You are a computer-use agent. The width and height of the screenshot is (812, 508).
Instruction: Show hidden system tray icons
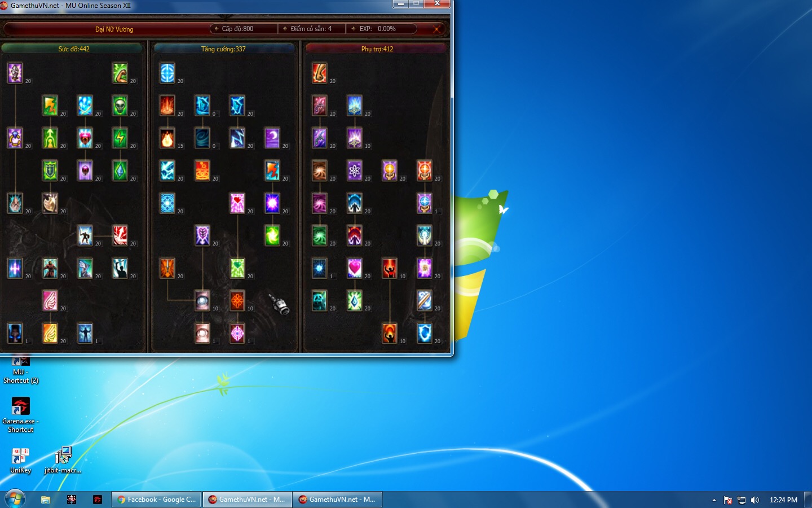714,500
